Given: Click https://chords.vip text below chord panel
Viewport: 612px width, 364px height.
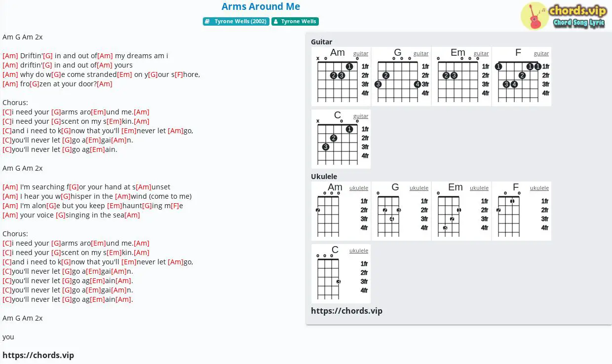Looking at the screenshot, I should [346, 311].
